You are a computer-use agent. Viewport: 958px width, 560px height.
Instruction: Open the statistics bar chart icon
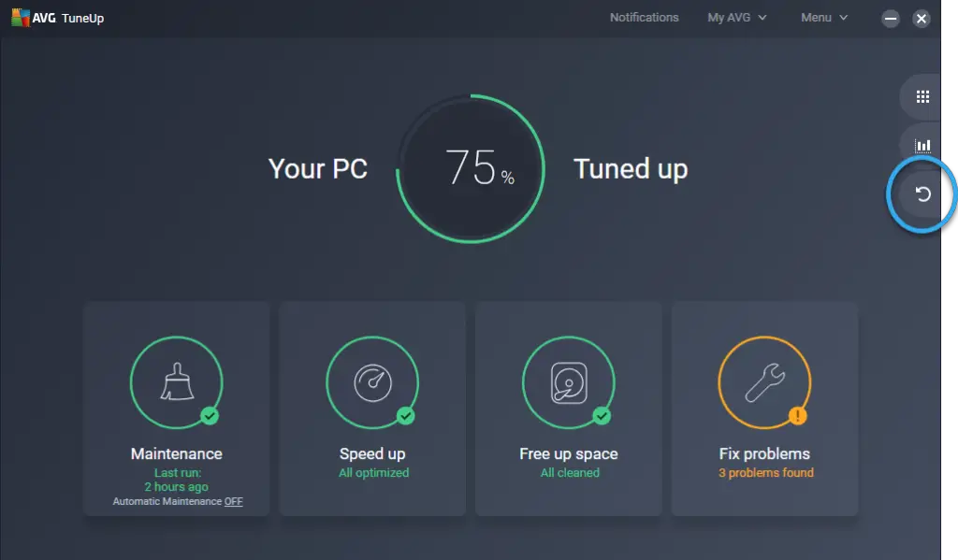tap(922, 145)
